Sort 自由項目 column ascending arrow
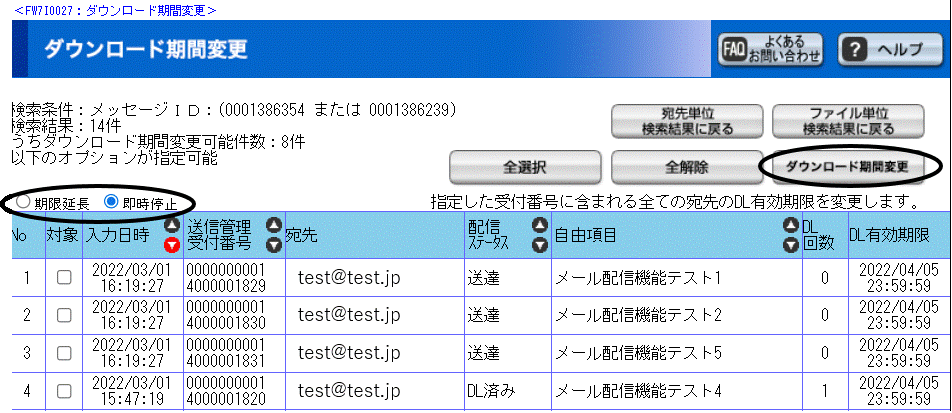 [792, 227]
